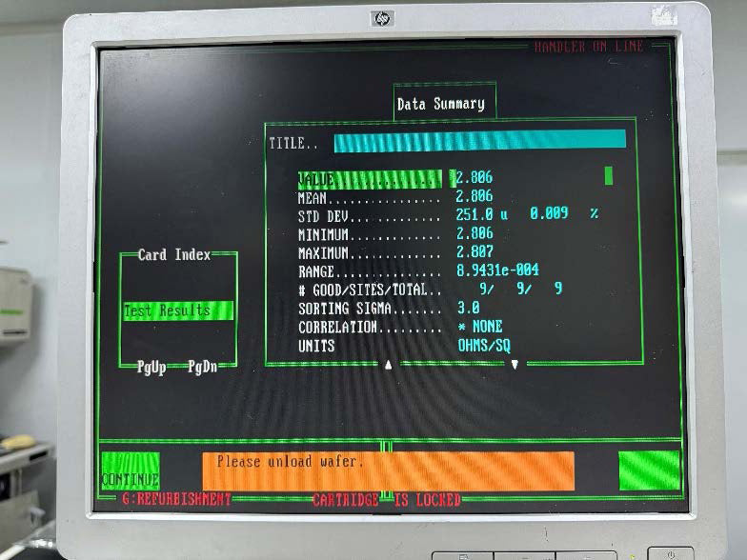
Task: Select the highlighted VALUE row
Action: pyautogui.click(x=370, y=179)
